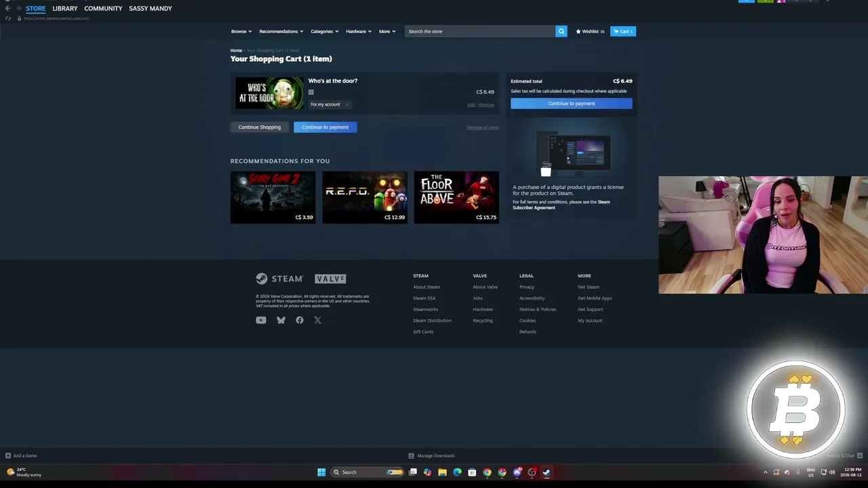Open Google Chrome from the taskbar
The height and width of the screenshot is (488, 868).
(x=487, y=472)
